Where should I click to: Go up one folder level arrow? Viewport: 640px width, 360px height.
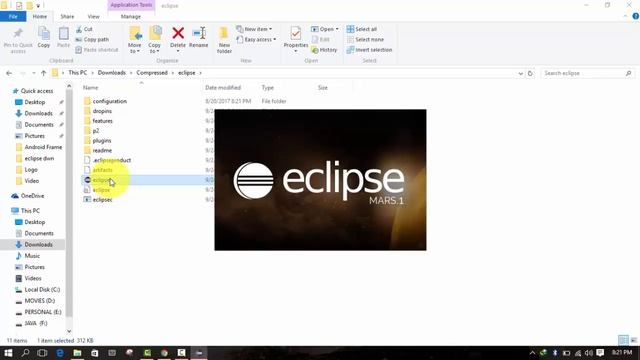[x=43, y=73]
